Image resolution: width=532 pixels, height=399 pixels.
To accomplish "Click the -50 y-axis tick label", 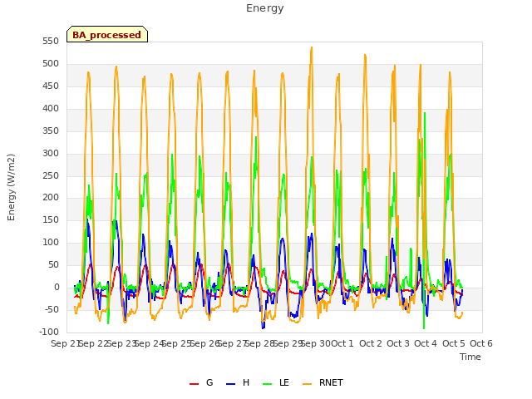I will [52, 309].
